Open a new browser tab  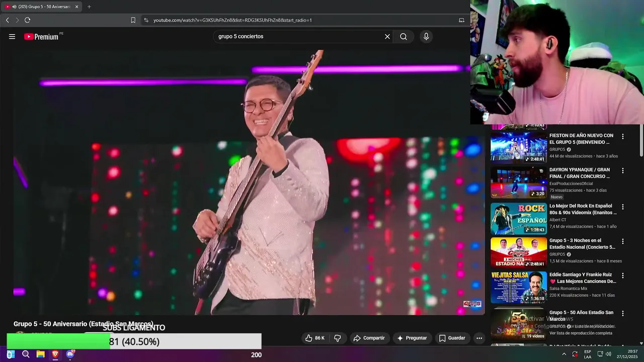coord(89,7)
